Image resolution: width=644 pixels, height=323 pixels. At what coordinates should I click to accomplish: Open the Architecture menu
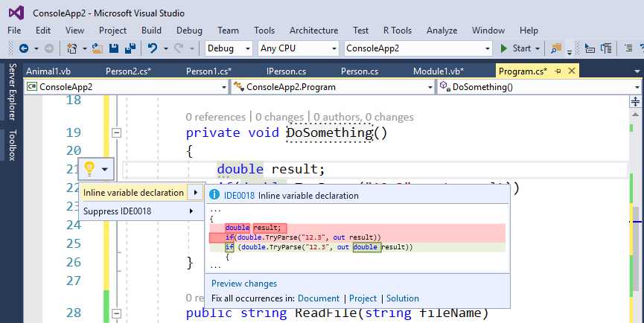point(313,31)
